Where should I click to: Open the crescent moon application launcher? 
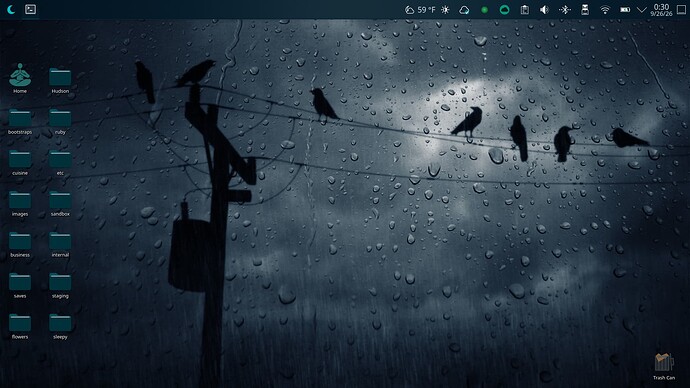pyautogui.click(x=11, y=9)
